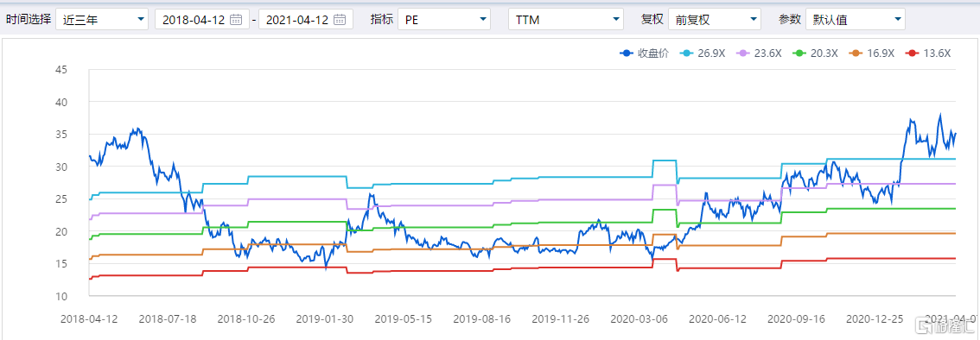This screenshot has height=340, width=980.
Task: Toggle the 20.3X legend series
Action: click(x=816, y=53)
